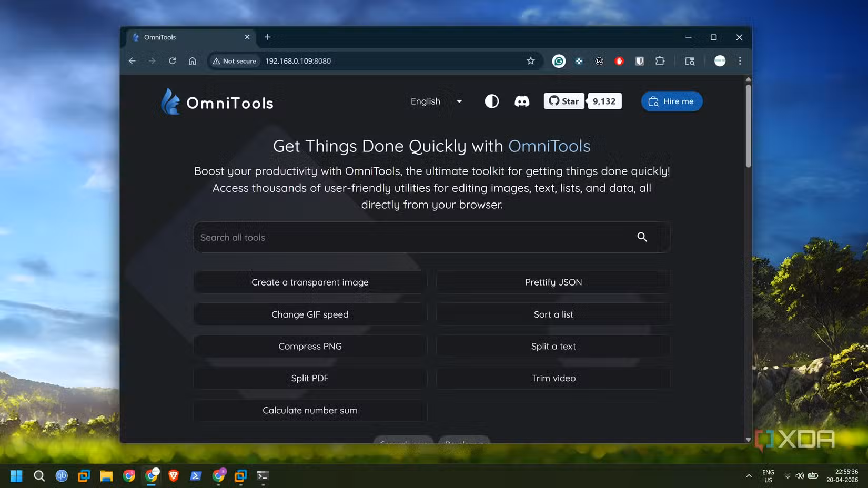Open the Terminal taskbar icon
Viewport: 868px width, 488px height.
pos(263,476)
